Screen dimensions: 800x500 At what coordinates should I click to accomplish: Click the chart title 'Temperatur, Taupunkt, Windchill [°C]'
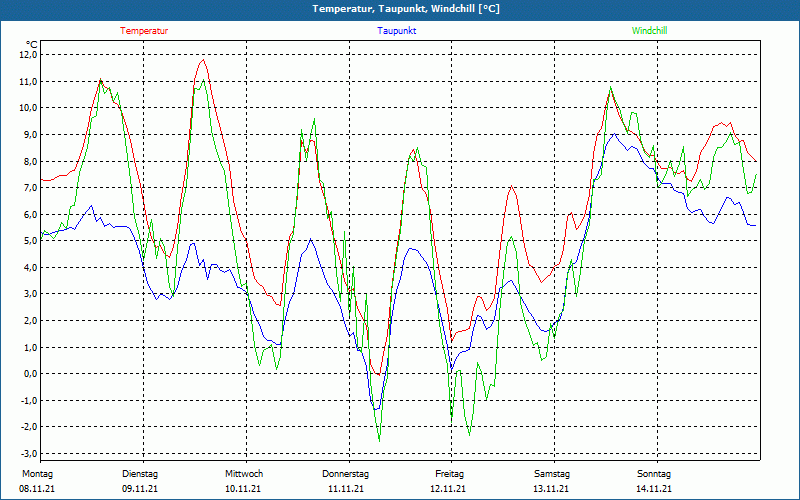click(x=406, y=9)
